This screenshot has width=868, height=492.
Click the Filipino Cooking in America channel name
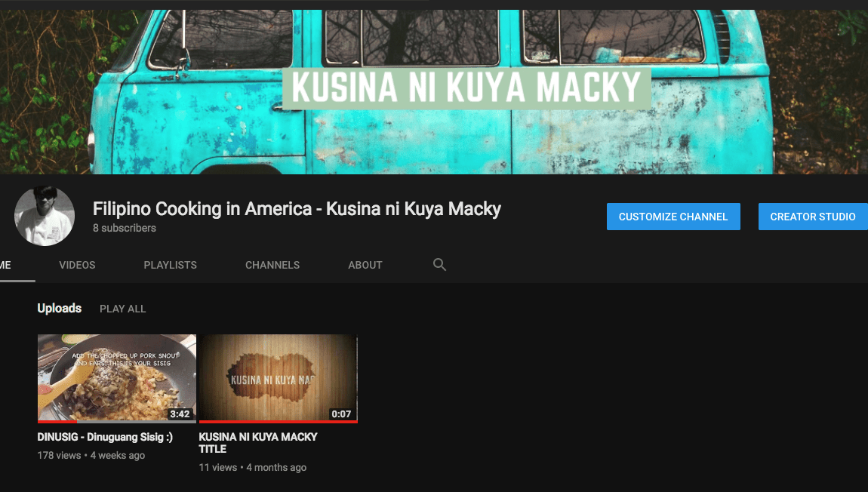pyautogui.click(x=297, y=209)
